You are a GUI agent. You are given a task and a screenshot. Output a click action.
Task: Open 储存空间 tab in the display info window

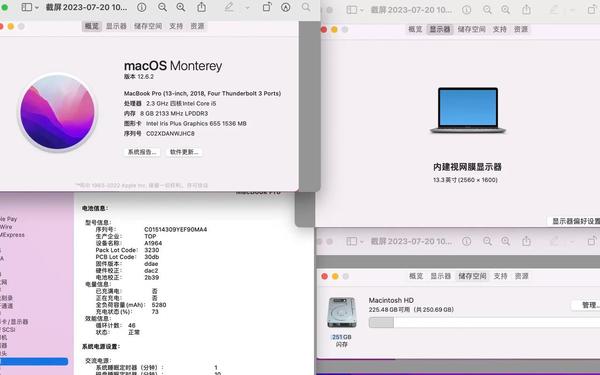click(471, 29)
